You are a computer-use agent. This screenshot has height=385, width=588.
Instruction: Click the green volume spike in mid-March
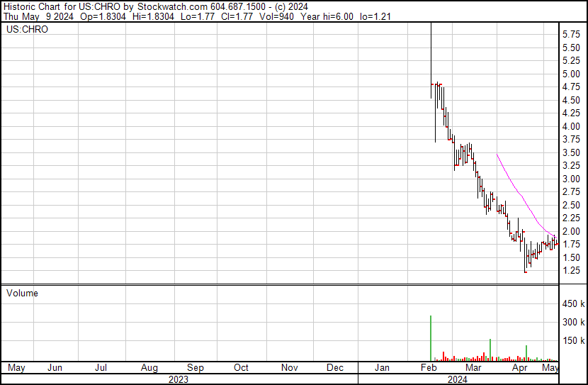click(x=490, y=350)
